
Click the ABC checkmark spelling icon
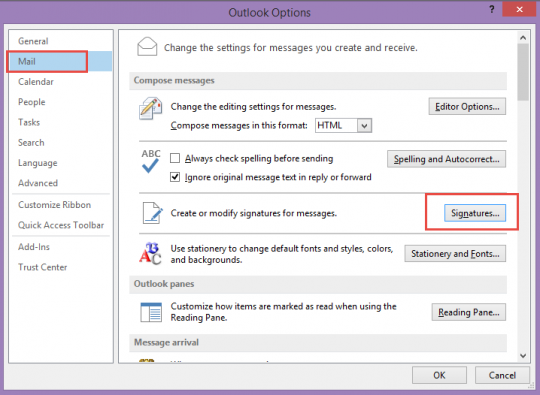(x=151, y=161)
